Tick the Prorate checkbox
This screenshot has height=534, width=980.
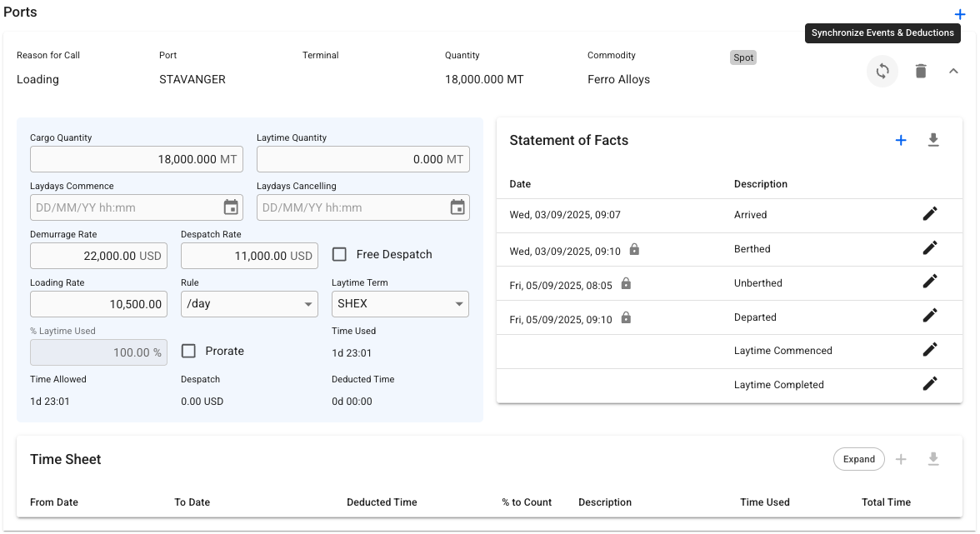tap(189, 352)
